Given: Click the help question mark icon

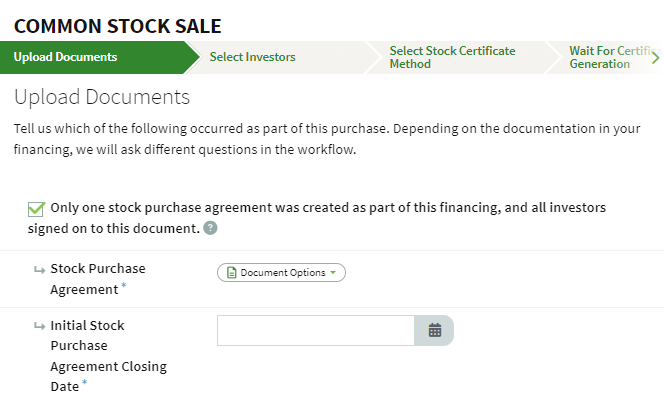Looking at the screenshot, I should coord(210,228).
